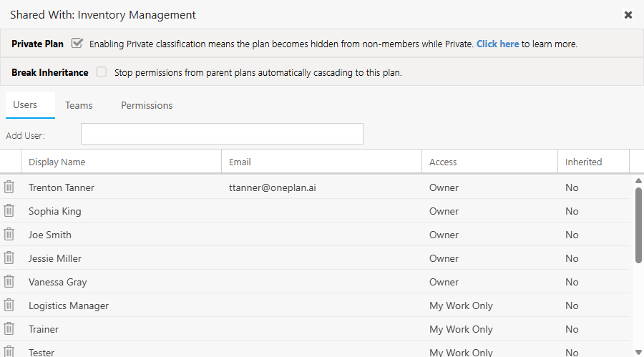Delete the Trainer row trash icon
Image resolution: width=644 pixels, height=357 pixels.
click(9, 328)
